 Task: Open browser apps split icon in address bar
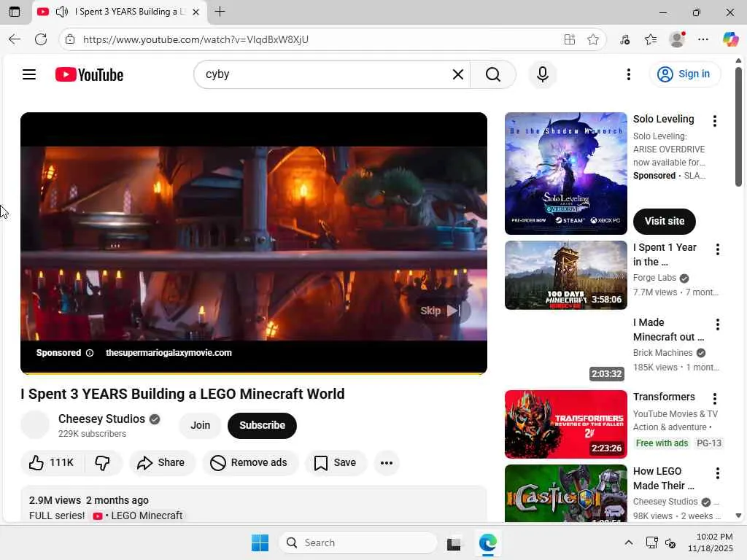point(569,39)
